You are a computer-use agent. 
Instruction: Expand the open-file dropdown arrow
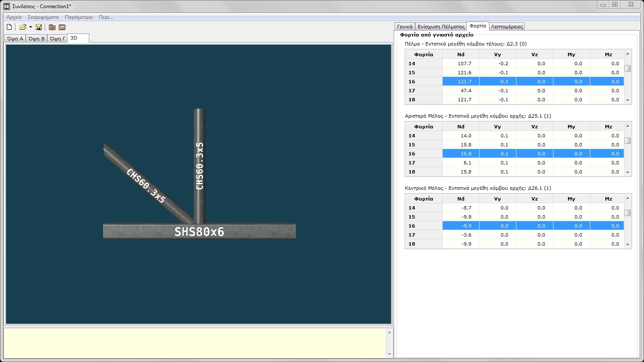click(30, 27)
